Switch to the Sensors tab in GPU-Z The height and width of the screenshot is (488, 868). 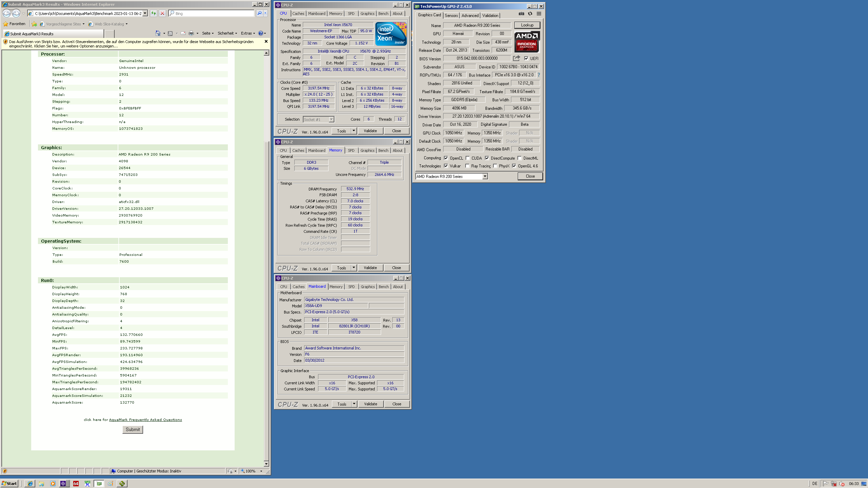click(451, 15)
